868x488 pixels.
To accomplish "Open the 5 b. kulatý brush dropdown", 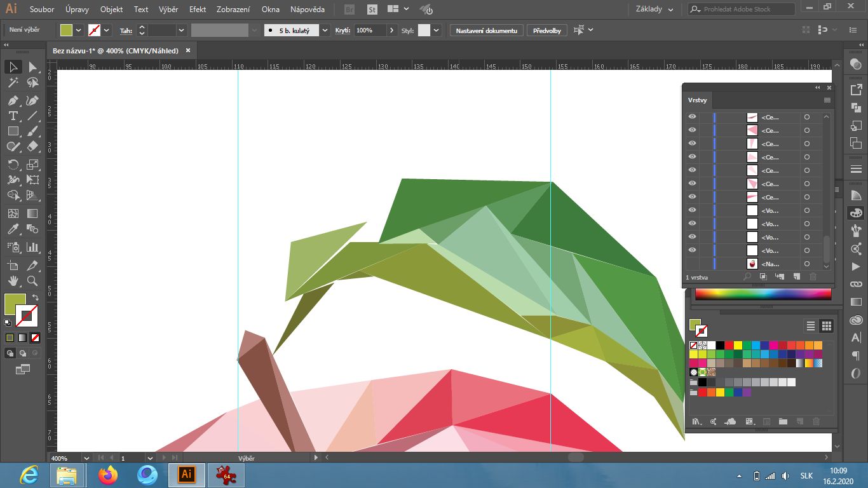I will click(325, 30).
